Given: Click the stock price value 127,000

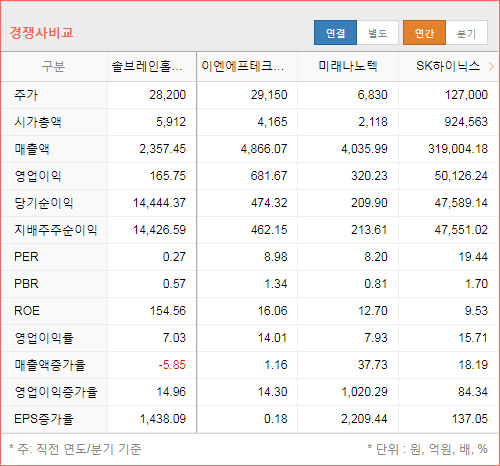Looking at the screenshot, I should [466, 95].
